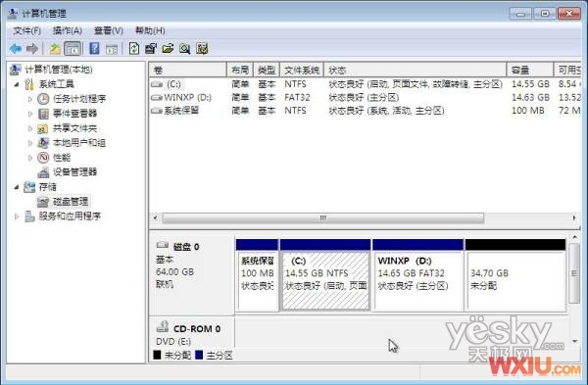Select 服务和应用程序 in the tree
588x385 pixels.
70,217
